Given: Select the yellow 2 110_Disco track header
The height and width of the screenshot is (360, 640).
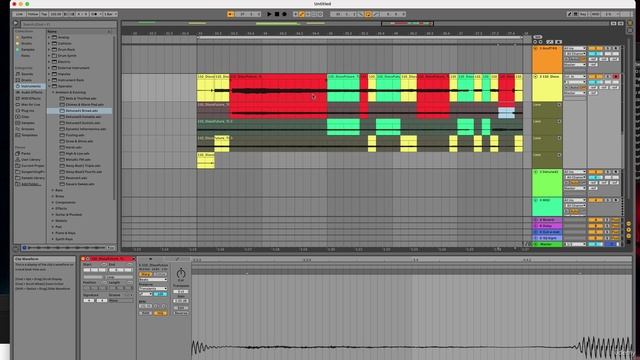Looking at the screenshot, I should (549, 87).
